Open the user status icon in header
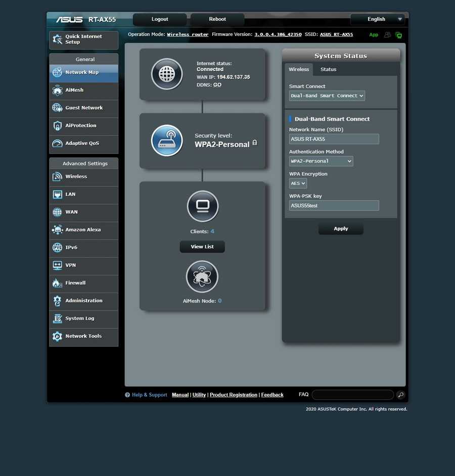 [x=387, y=35]
